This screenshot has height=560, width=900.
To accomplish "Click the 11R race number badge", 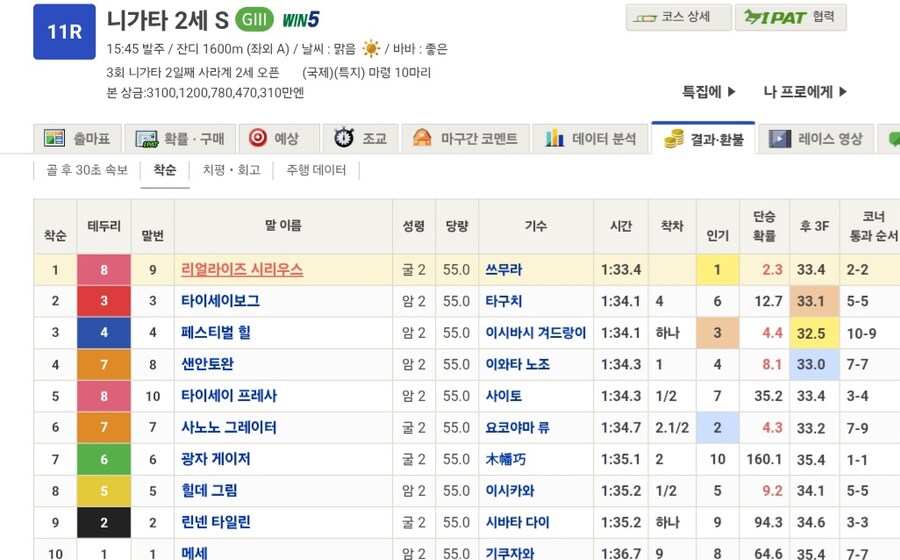I will coord(64,32).
